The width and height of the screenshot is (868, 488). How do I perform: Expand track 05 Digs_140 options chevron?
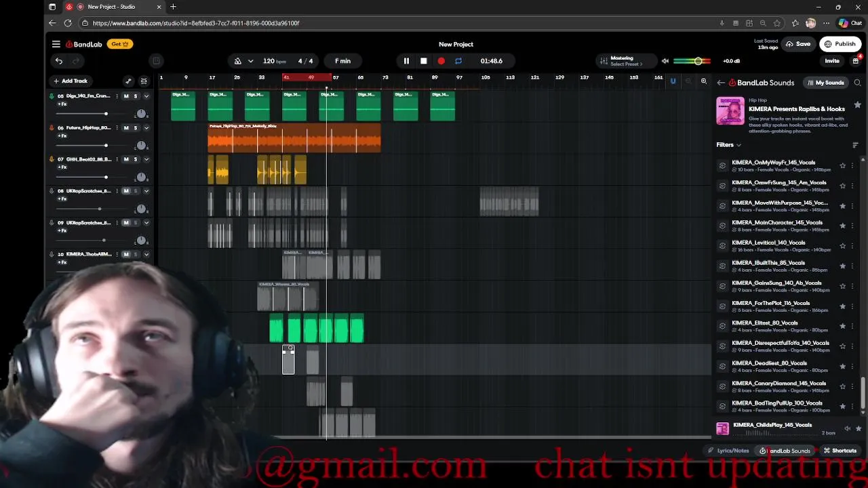point(146,96)
